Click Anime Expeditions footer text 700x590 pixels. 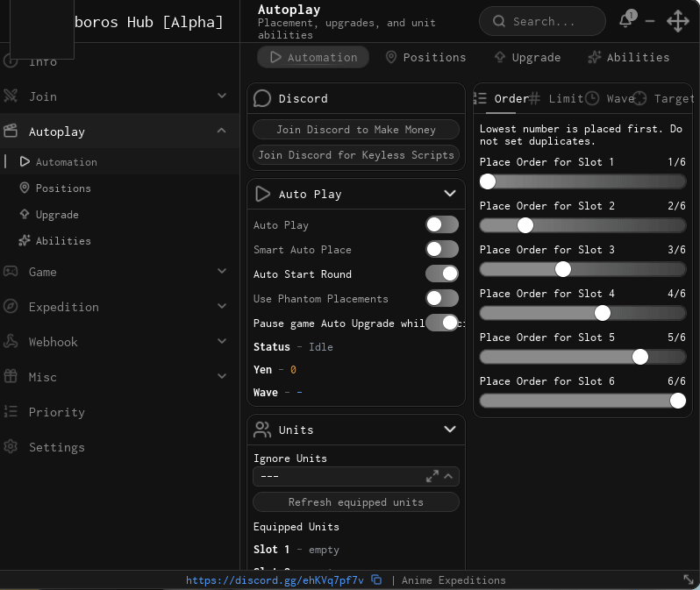tap(454, 580)
